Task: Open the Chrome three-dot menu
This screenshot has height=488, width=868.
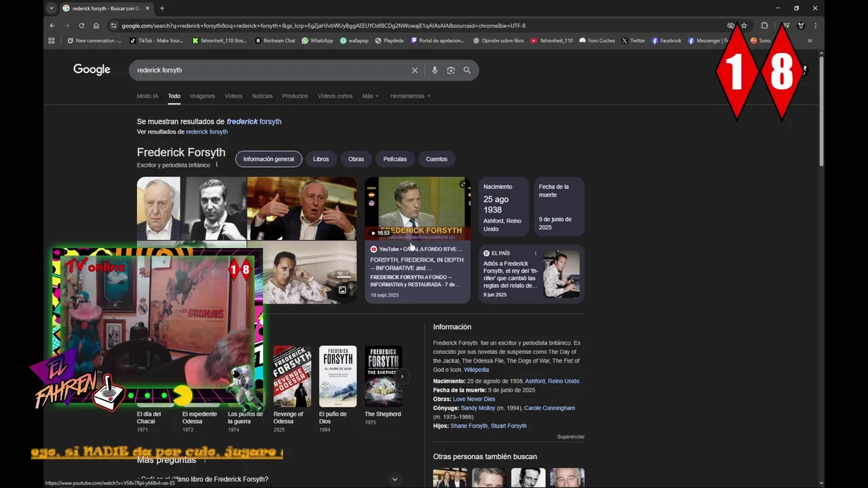Action: (x=815, y=26)
